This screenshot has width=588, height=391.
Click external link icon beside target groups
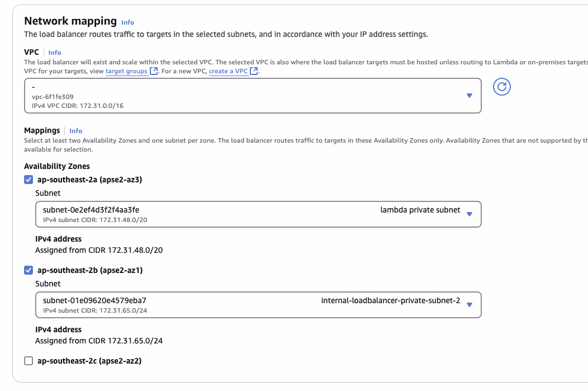pyautogui.click(x=154, y=71)
